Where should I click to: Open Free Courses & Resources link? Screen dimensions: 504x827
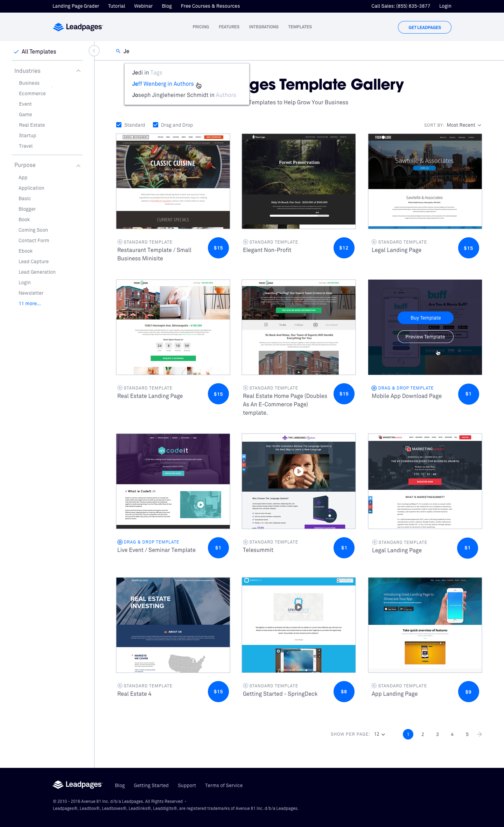click(x=210, y=6)
